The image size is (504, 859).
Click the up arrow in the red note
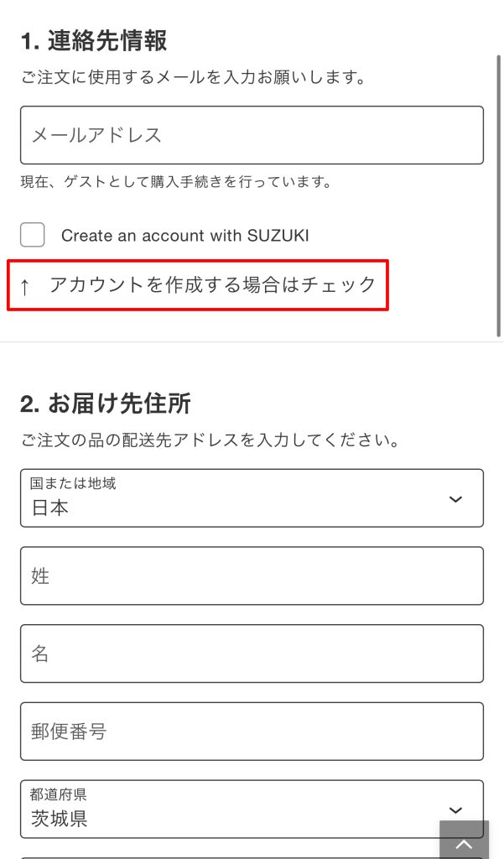tap(24, 286)
